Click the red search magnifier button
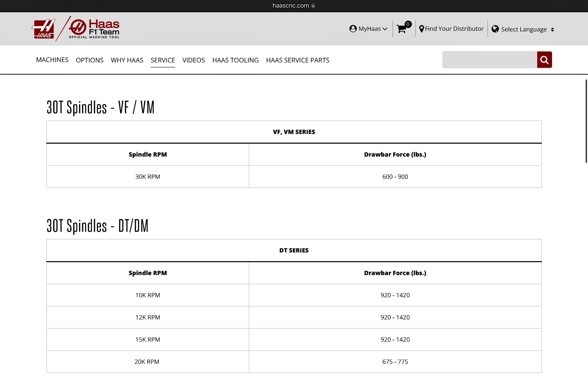The image size is (588, 380). 544,60
